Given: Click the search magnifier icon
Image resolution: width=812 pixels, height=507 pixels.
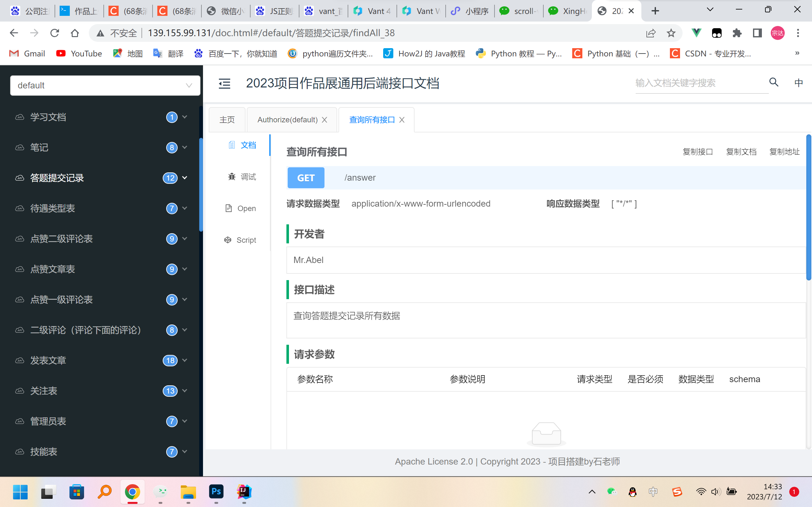Looking at the screenshot, I should pos(775,83).
